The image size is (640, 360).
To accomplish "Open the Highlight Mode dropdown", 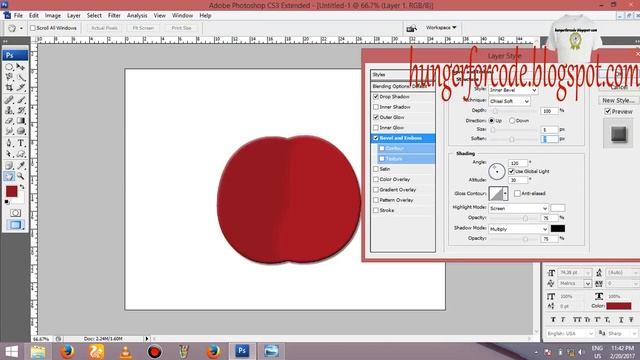I will pos(518,208).
